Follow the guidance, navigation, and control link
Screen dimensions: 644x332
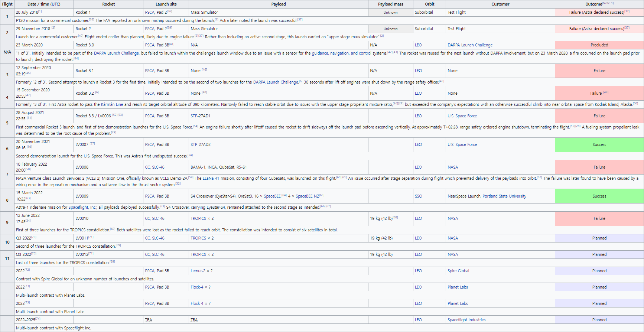coord(341,53)
